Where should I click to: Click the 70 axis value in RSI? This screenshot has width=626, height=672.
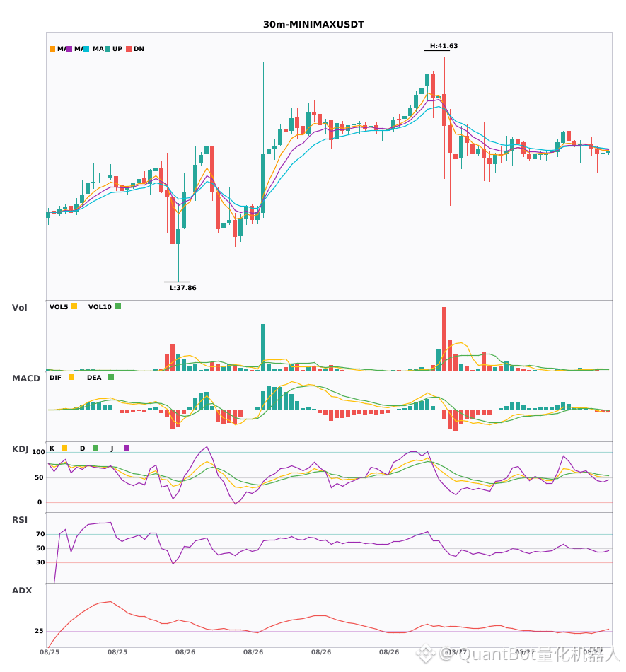(40, 534)
